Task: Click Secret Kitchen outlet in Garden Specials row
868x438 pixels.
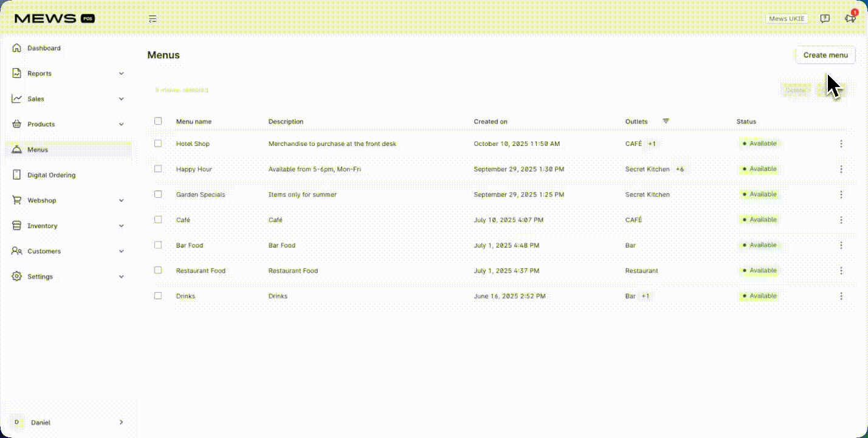Action: click(x=647, y=195)
